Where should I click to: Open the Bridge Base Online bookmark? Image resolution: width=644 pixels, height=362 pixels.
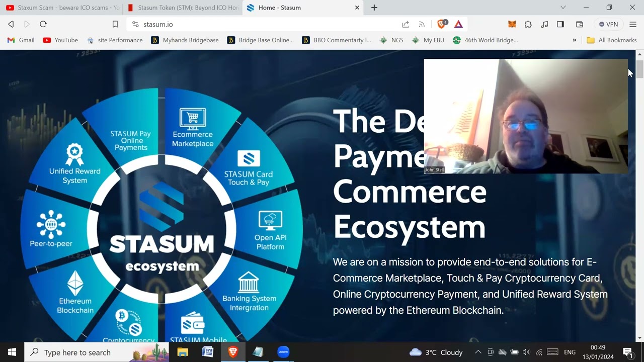(261, 40)
